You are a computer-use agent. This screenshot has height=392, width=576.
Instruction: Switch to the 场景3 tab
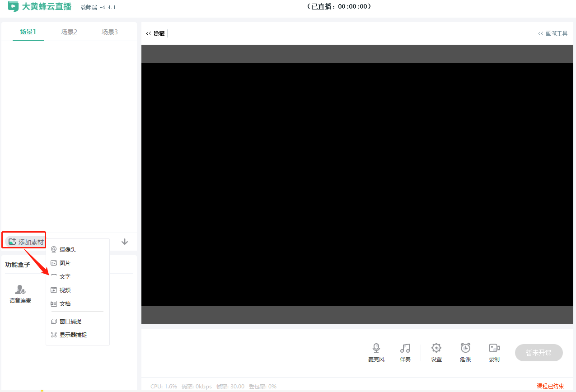pos(110,32)
